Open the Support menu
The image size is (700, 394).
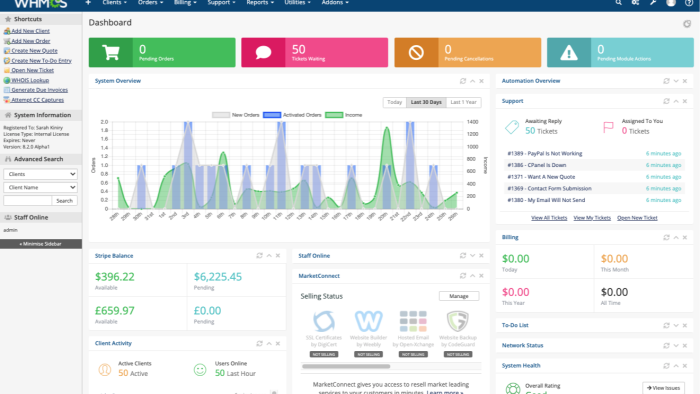pos(221,3)
